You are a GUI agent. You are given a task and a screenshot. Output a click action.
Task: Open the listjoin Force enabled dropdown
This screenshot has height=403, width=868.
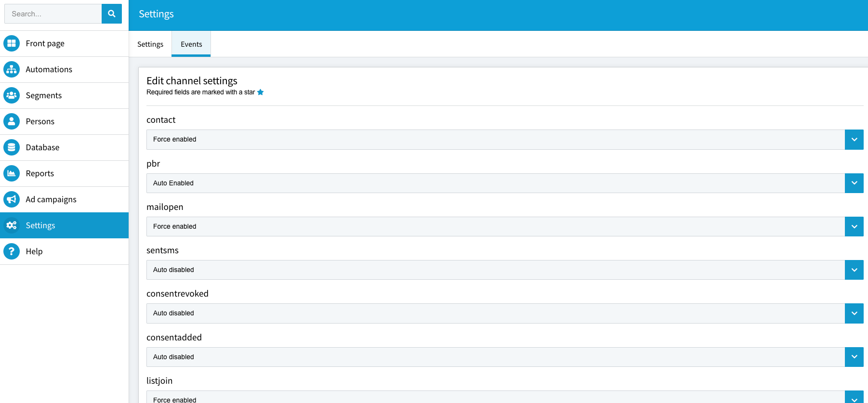[505, 397]
